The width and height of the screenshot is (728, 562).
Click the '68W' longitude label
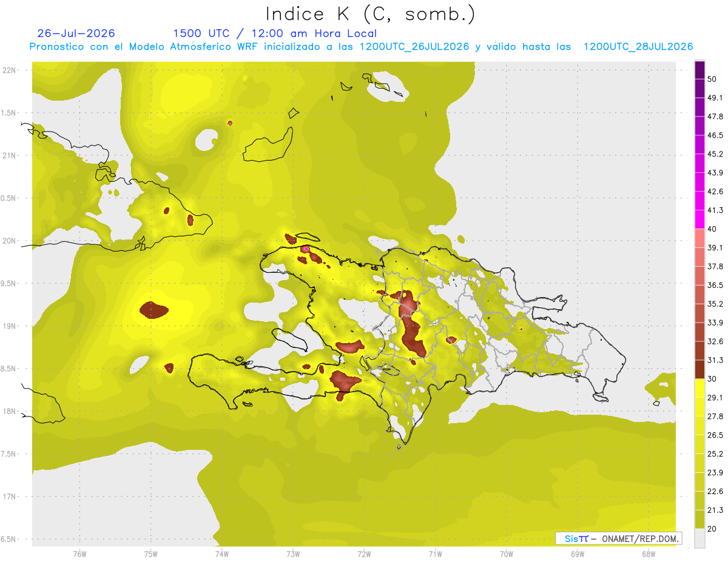tap(648, 554)
